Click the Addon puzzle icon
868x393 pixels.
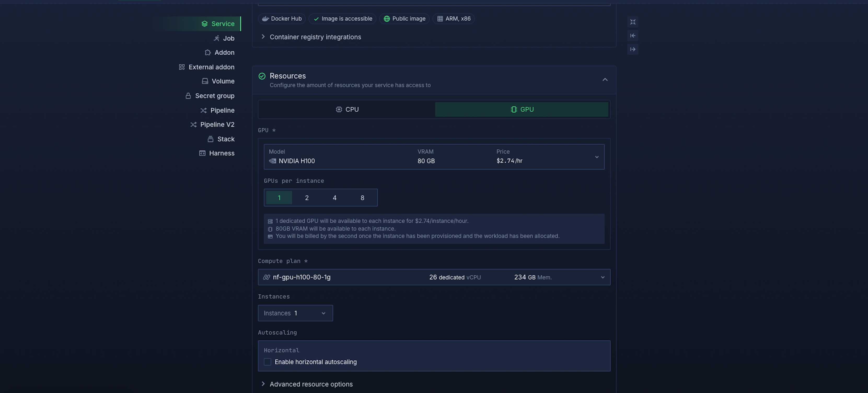tap(207, 53)
